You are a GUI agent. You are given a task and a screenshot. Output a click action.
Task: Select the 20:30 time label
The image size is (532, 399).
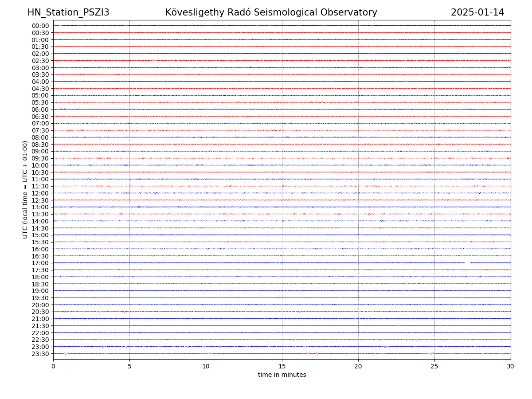(x=40, y=312)
